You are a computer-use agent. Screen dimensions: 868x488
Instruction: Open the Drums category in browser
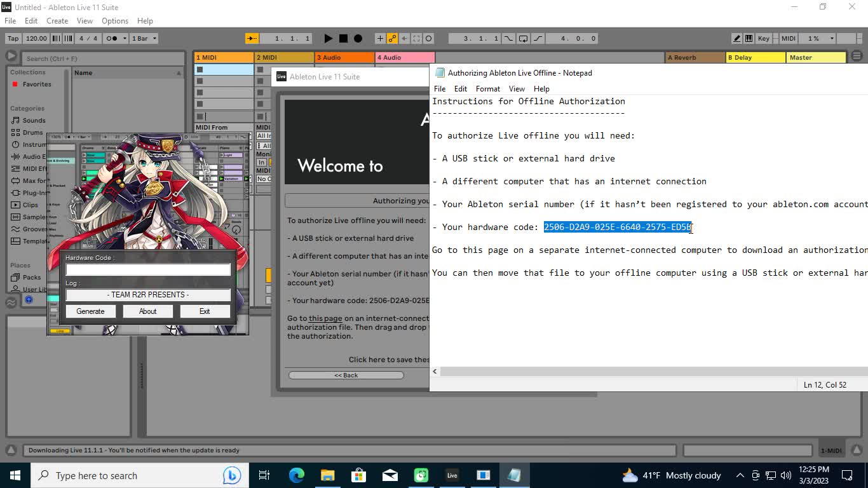pyautogui.click(x=32, y=132)
